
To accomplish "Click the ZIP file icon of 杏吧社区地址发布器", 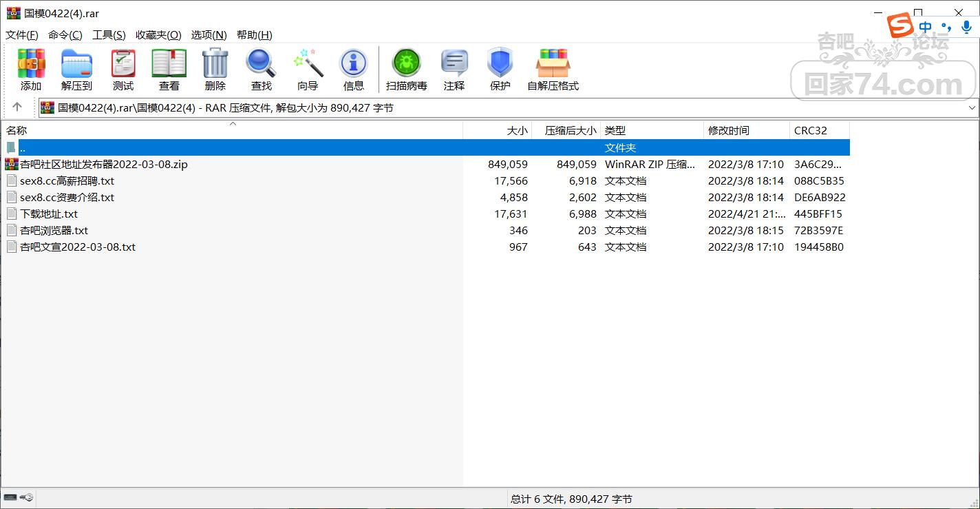I will coord(11,164).
